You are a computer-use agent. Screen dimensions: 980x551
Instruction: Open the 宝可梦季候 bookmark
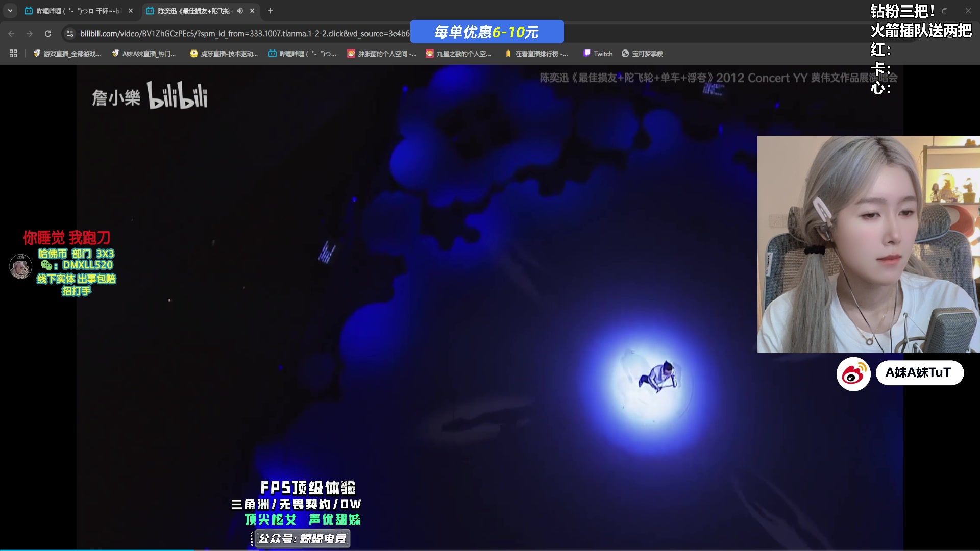coord(642,54)
